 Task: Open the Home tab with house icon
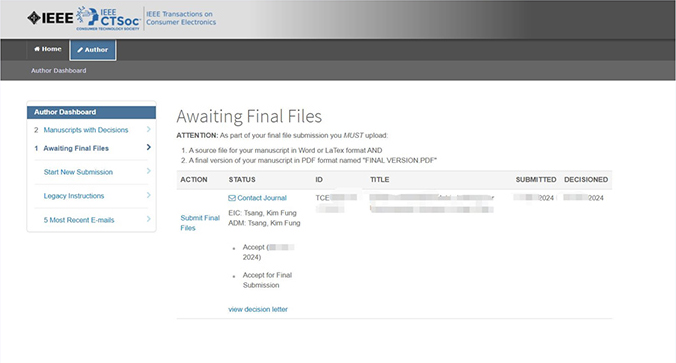pos(48,49)
